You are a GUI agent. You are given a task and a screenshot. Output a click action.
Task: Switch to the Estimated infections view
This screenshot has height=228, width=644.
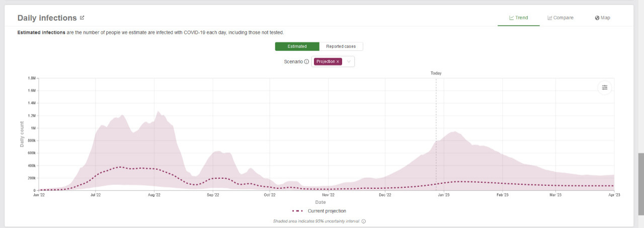point(297,46)
